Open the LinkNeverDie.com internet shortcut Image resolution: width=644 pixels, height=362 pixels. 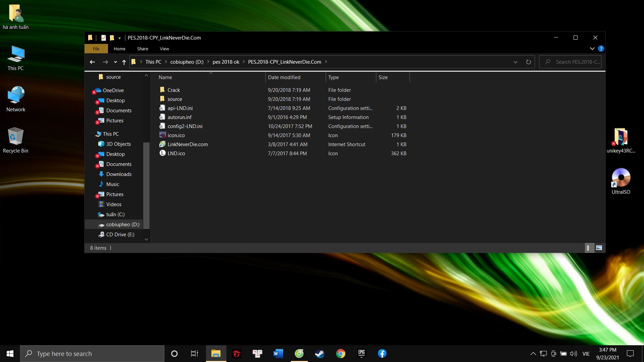[x=187, y=144]
